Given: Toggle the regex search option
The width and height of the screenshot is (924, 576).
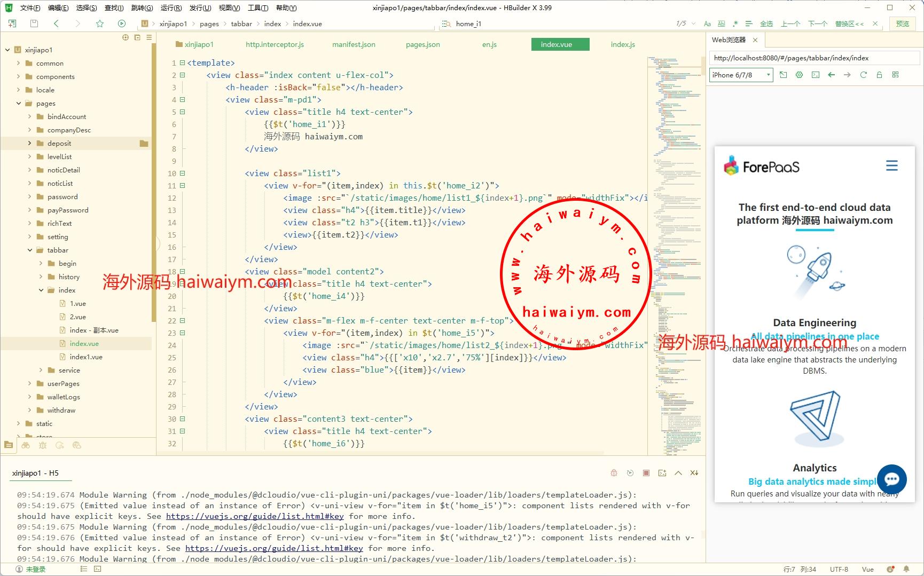Looking at the screenshot, I should pyautogui.click(x=735, y=23).
